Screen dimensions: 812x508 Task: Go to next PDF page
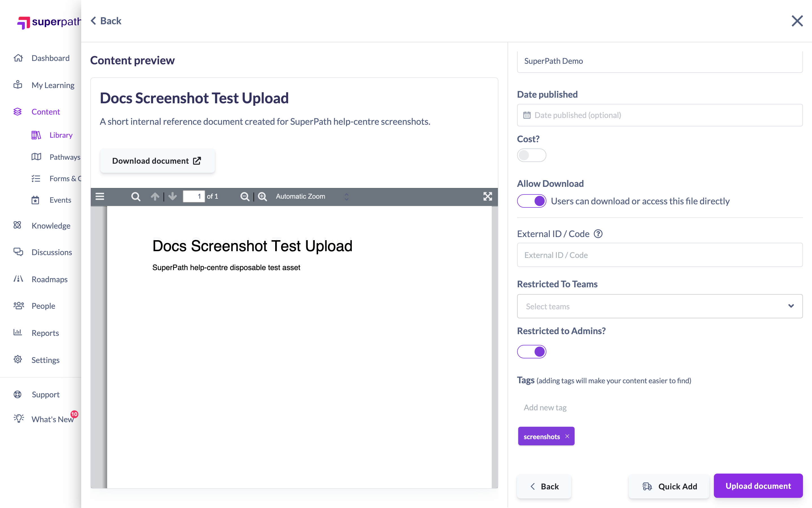[173, 196]
